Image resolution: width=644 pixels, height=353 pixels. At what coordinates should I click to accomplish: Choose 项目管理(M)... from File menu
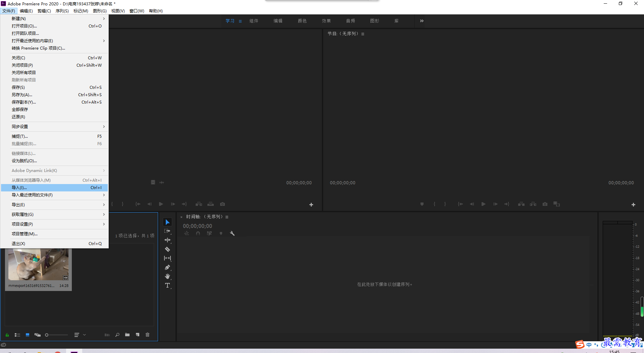click(54, 234)
